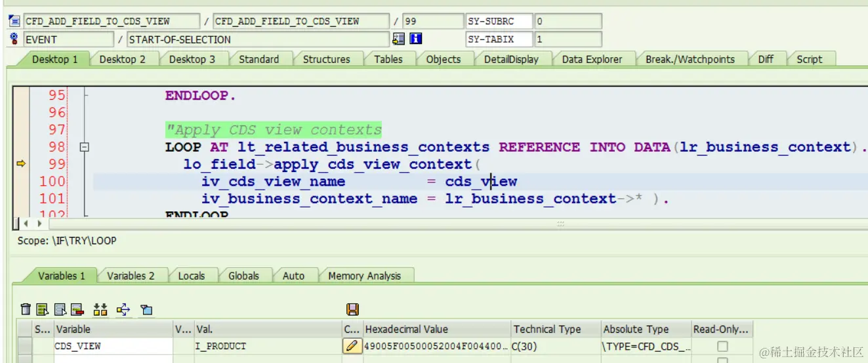Open the Diff tab
868x363 pixels.
[766, 59]
